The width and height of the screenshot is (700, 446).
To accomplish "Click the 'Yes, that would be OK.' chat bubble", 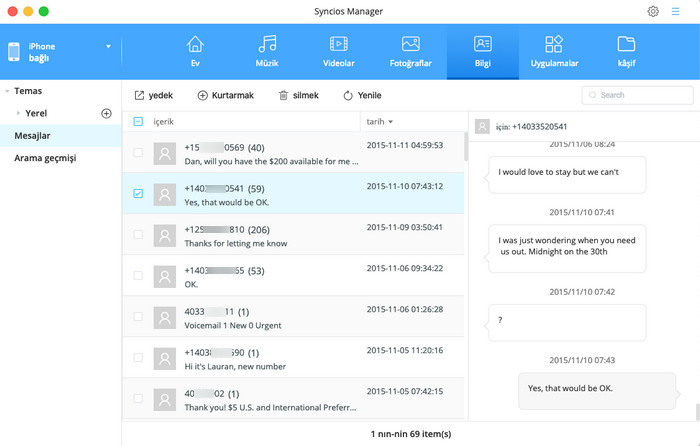I will [597, 391].
